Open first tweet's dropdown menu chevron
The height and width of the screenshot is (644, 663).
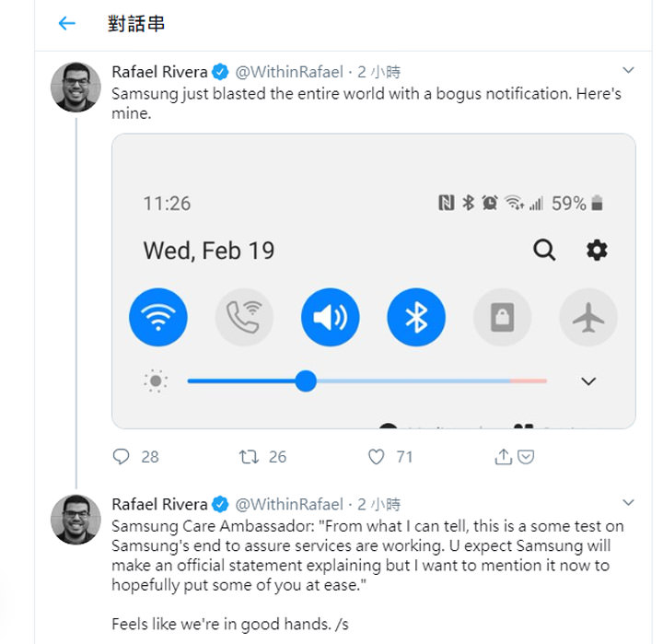(x=628, y=70)
